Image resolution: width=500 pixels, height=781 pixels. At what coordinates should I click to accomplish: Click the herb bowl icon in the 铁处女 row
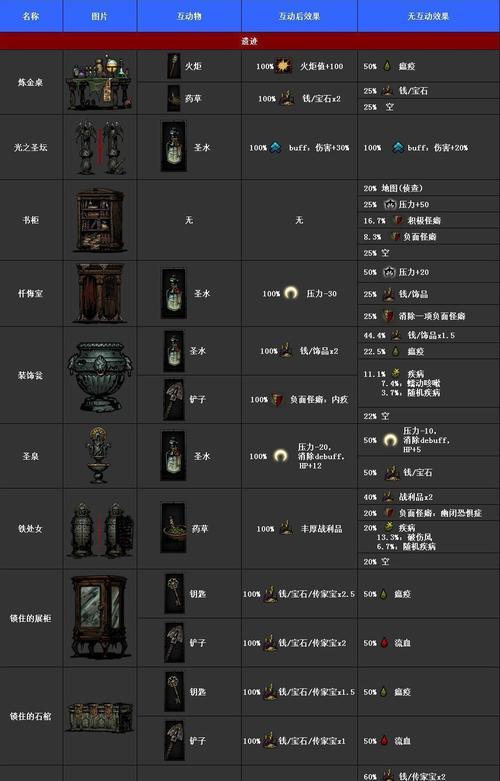point(174,528)
